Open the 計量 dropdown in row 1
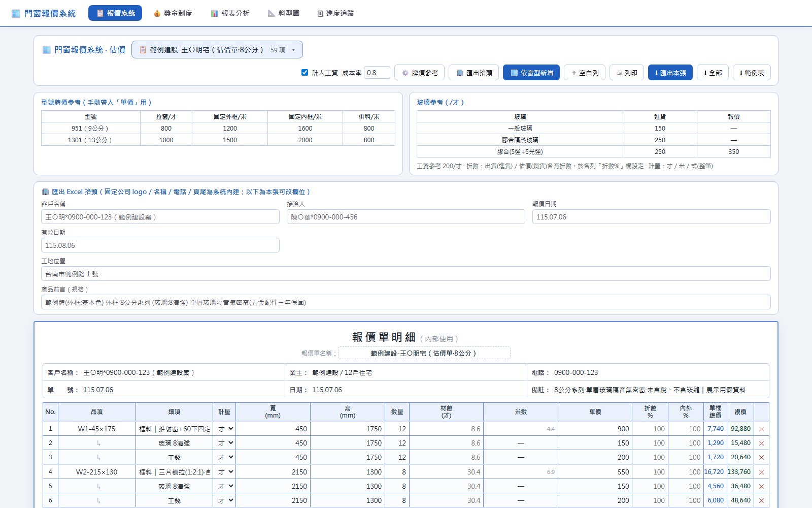 click(225, 429)
